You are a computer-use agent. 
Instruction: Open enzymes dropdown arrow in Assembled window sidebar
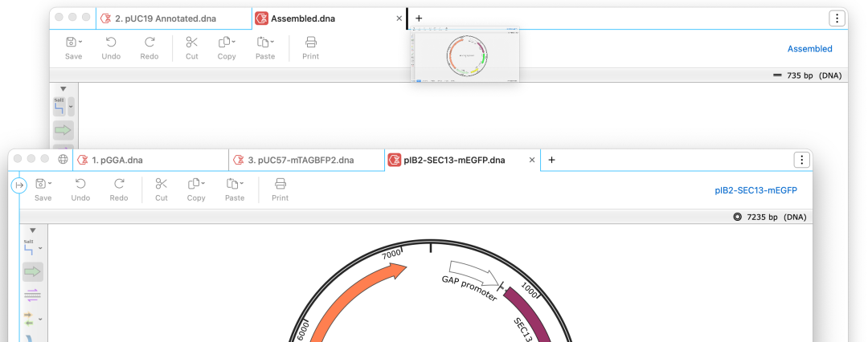click(71, 106)
